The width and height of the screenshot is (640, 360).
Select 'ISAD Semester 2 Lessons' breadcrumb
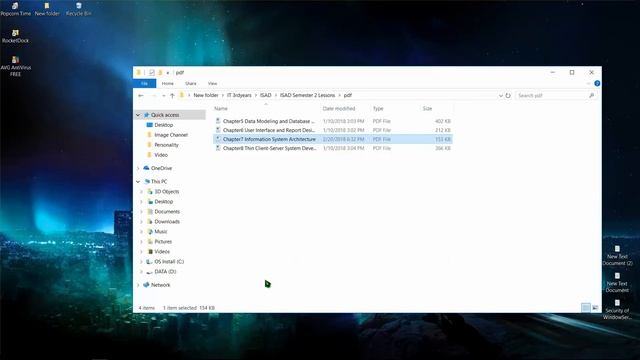tap(307, 95)
